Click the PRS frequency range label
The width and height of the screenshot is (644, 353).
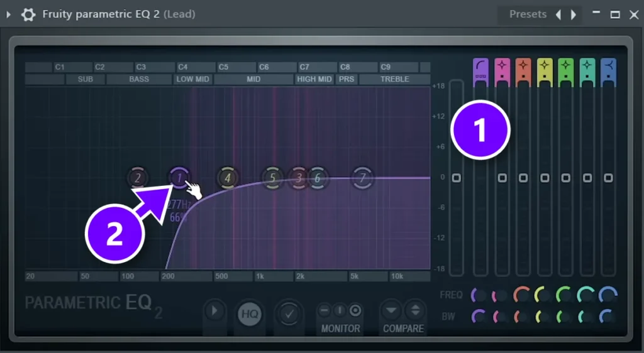347,79
